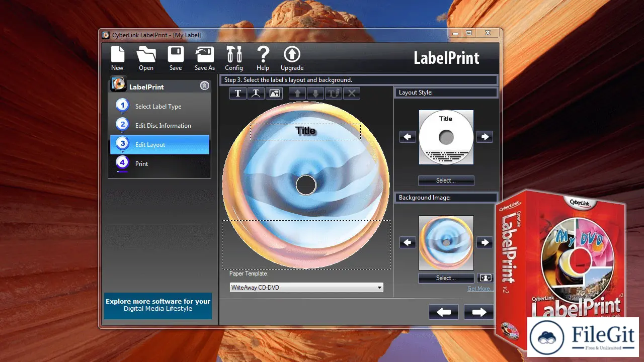Select the Title text box on the disc

point(305,132)
